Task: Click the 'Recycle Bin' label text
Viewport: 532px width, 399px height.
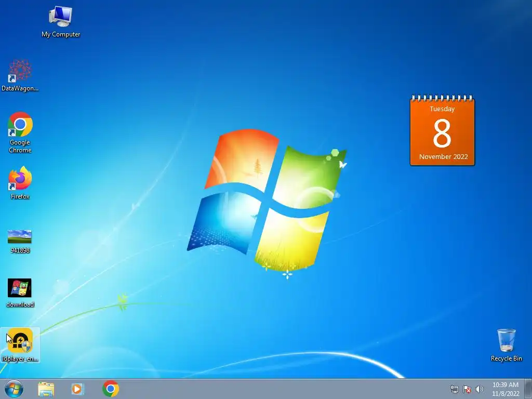Action: [506, 358]
